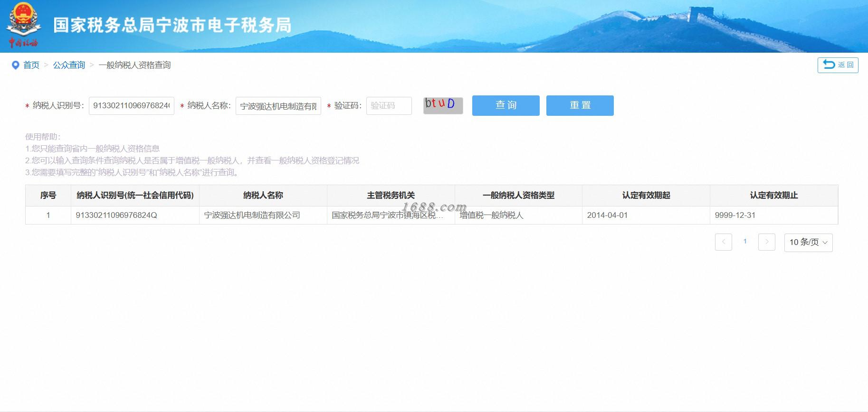Focus the 验证码 input field
Image resolution: width=868 pixels, height=412 pixels.
pyautogui.click(x=389, y=105)
